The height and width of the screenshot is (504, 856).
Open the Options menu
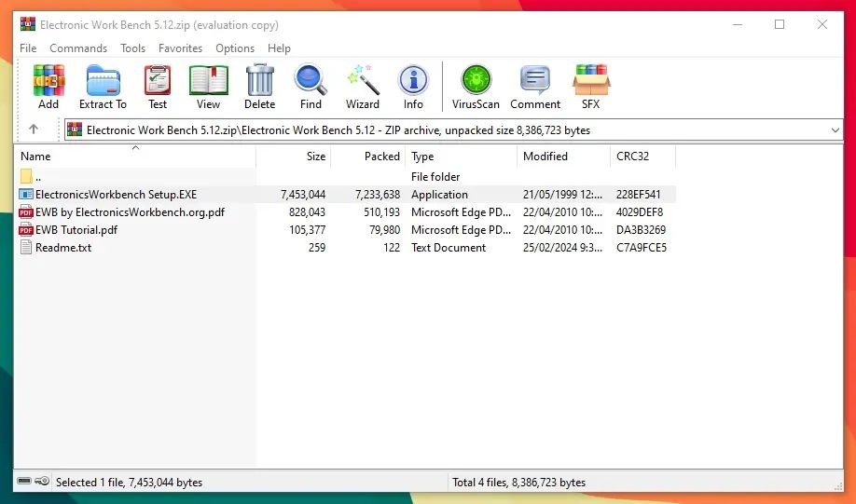[235, 48]
